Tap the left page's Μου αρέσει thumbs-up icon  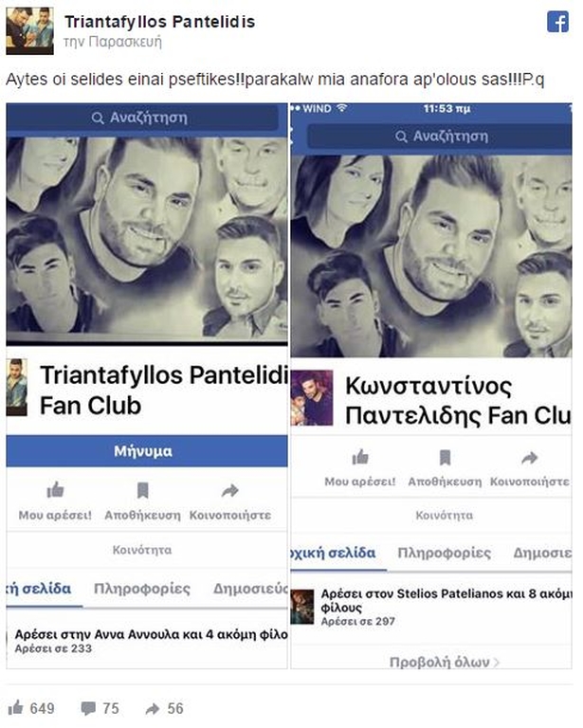coord(55,490)
